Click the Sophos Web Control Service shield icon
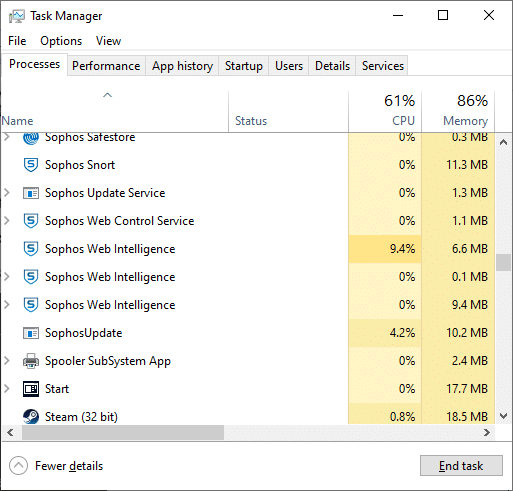The image size is (513, 491). pos(31,221)
